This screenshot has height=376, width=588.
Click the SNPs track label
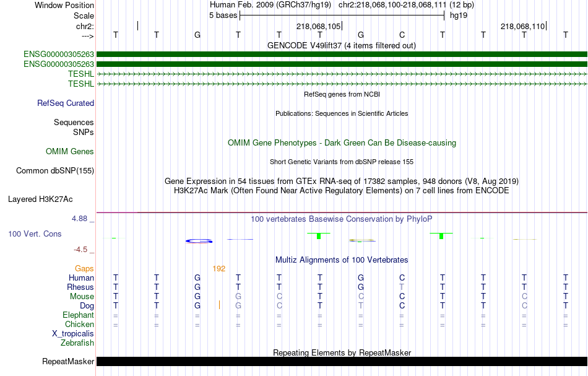tap(84, 132)
